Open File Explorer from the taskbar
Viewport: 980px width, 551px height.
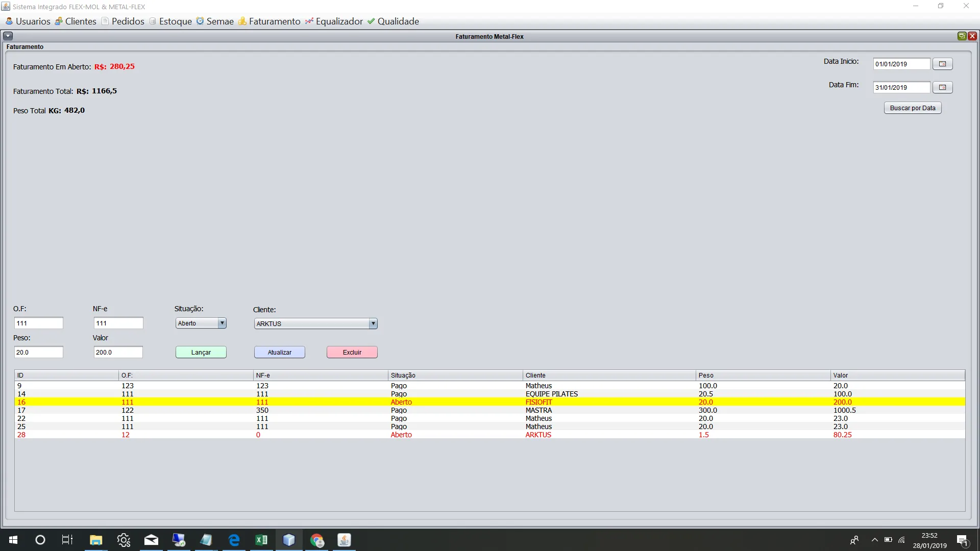(x=96, y=540)
